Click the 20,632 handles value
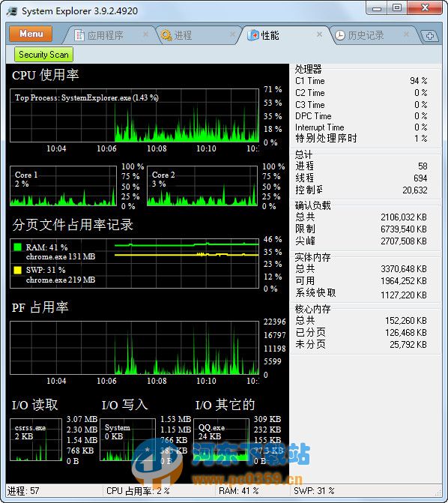Viewport: 448px width, 503px height. point(415,190)
